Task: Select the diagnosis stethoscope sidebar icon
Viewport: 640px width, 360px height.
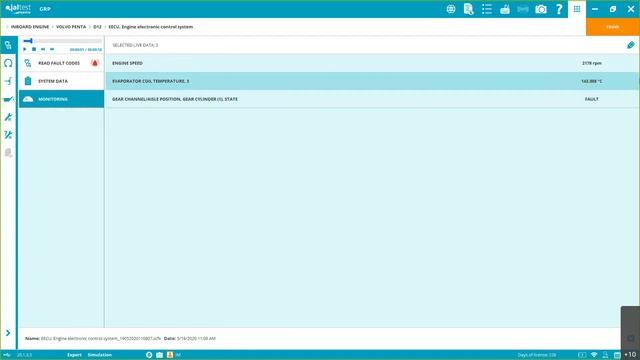Action: click(x=8, y=45)
